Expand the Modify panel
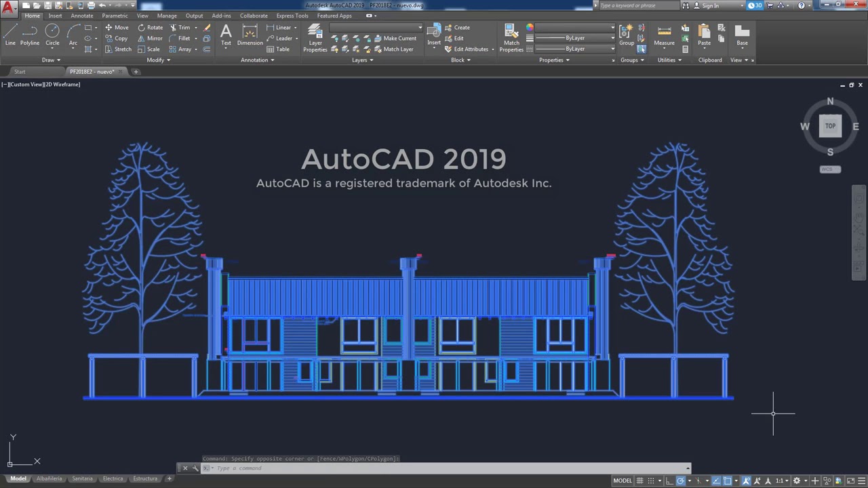 tap(158, 60)
